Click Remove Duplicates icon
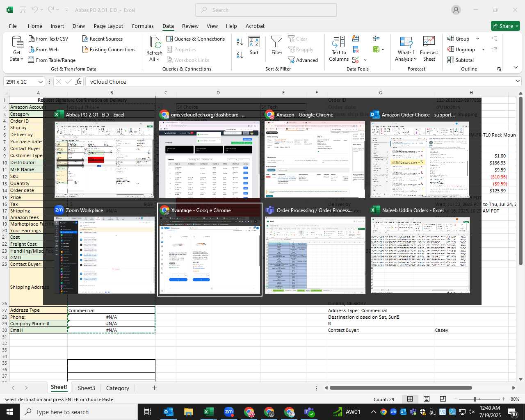Image resolution: width=525 pixels, height=420 pixels. [356, 49]
